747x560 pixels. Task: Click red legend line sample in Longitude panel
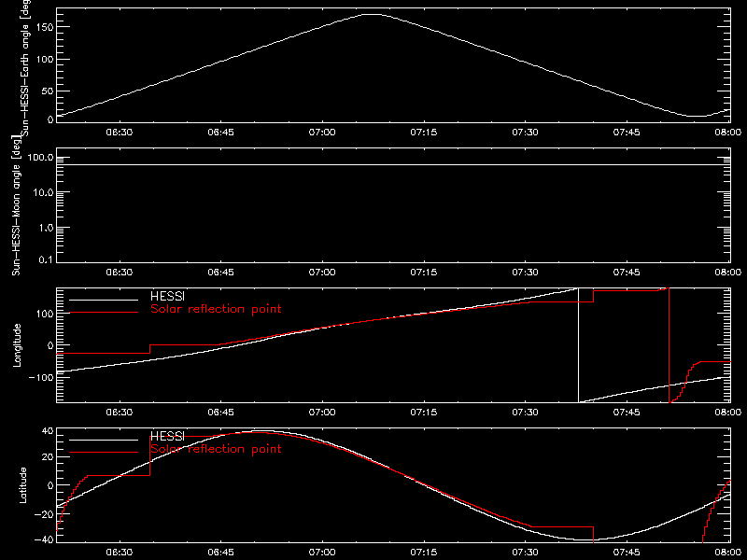[x=104, y=313]
